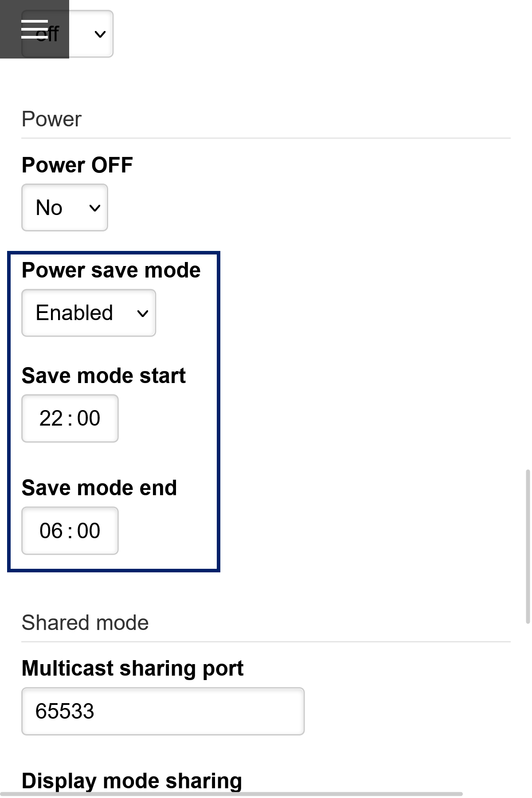
Task: Select the minutes value "00" in Save mode end
Action: pyautogui.click(x=88, y=530)
